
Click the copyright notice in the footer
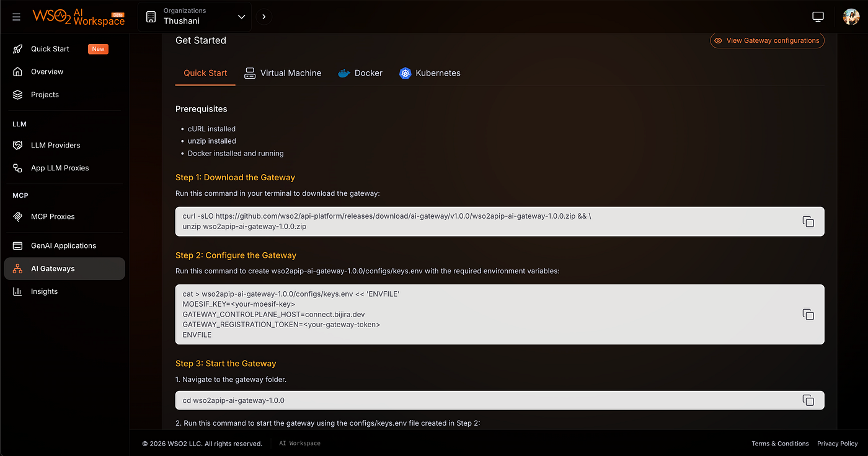(x=202, y=444)
